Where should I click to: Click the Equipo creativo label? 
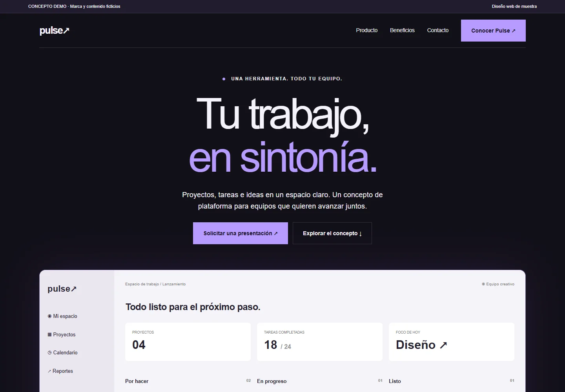point(498,284)
